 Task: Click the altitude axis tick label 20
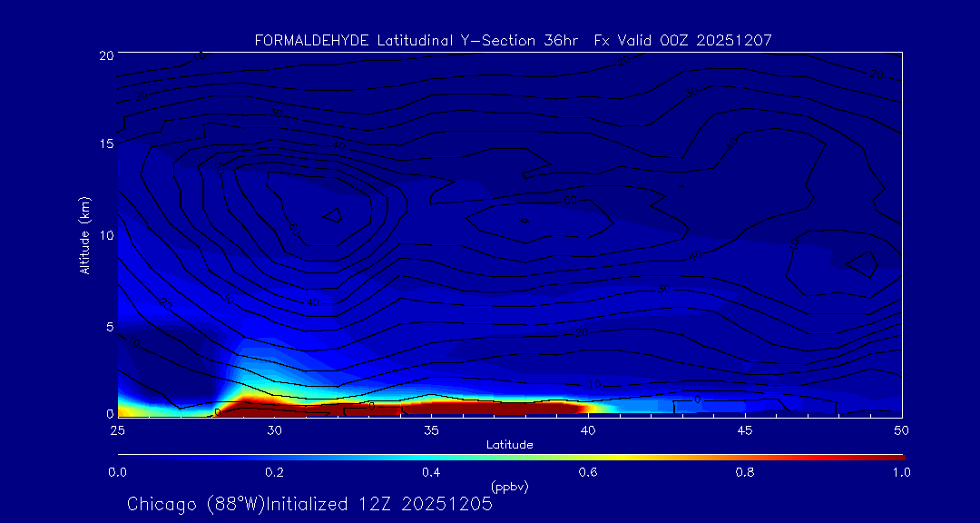coord(104,55)
